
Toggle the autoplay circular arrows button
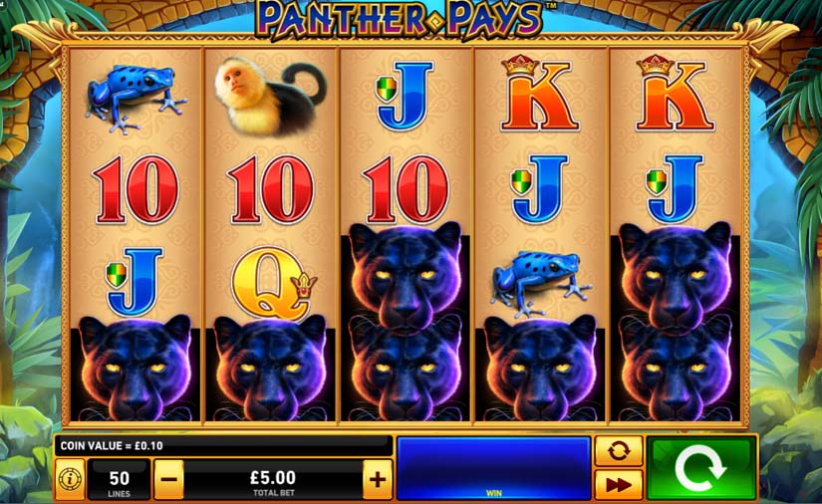pyautogui.click(x=618, y=450)
